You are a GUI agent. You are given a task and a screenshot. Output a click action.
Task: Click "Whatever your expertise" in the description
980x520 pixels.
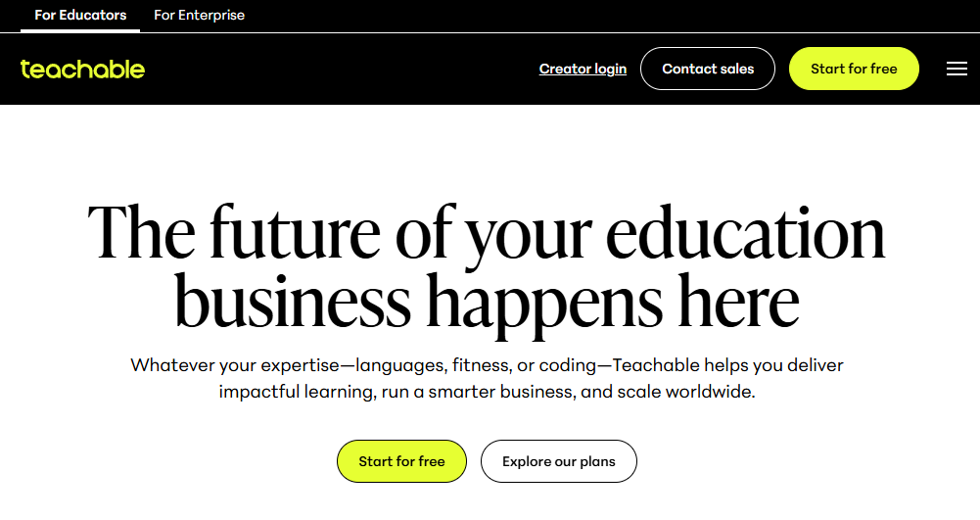click(x=234, y=365)
